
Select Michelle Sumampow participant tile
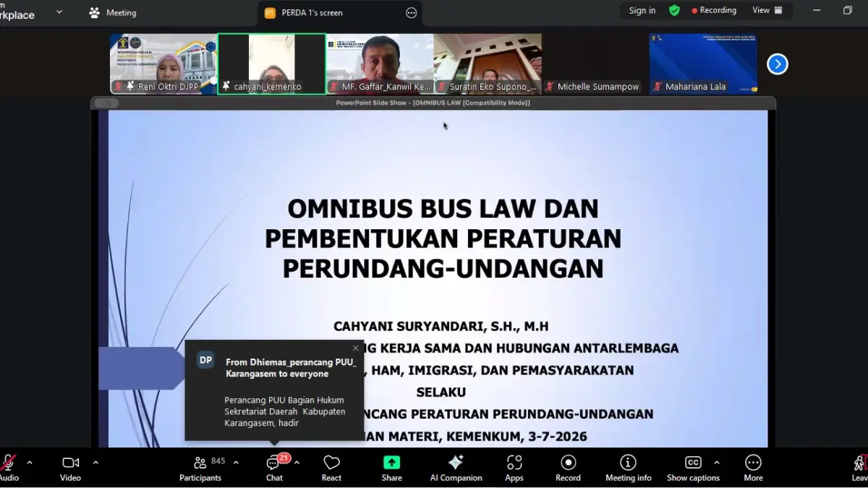(x=595, y=64)
